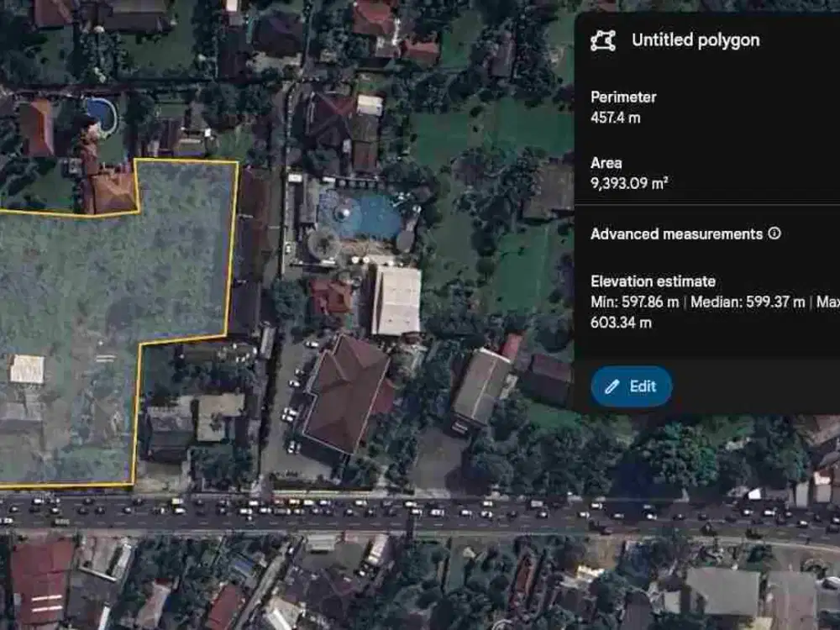Image resolution: width=840 pixels, height=630 pixels.
Task: Click the Area label
Action: 606,163
